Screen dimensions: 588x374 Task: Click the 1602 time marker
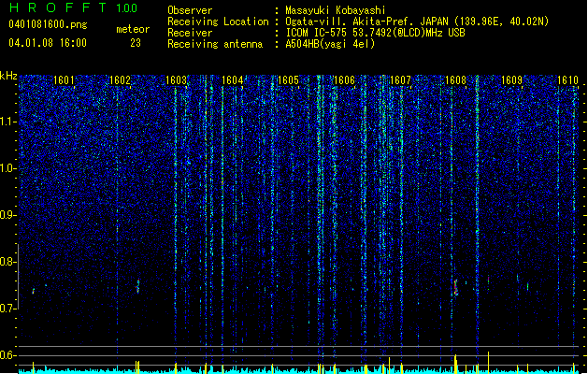pyautogui.click(x=120, y=80)
